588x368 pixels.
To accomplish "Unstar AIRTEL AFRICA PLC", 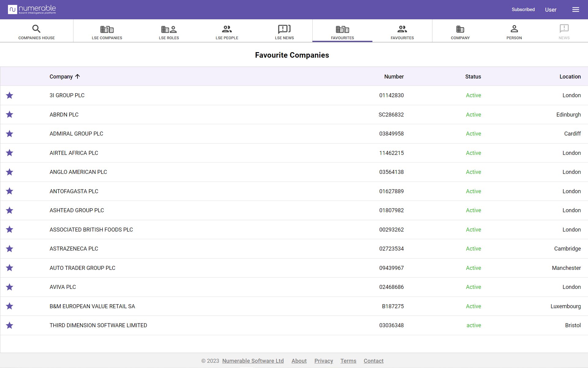I will tap(9, 153).
